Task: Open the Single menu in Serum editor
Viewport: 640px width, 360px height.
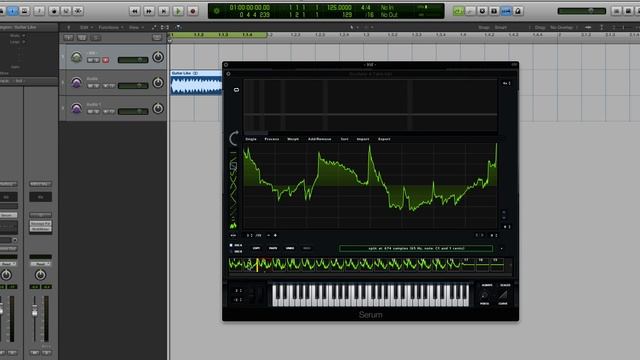Action: click(251, 139)
